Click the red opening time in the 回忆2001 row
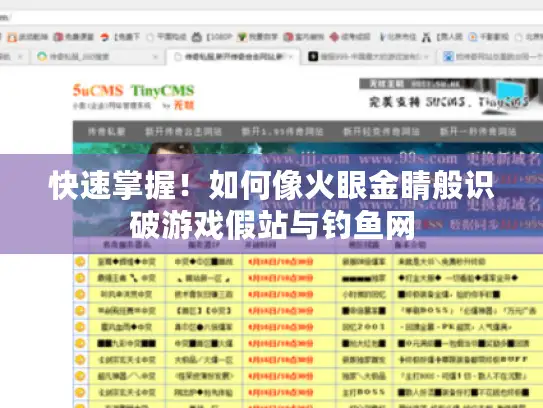 (281, 327)
